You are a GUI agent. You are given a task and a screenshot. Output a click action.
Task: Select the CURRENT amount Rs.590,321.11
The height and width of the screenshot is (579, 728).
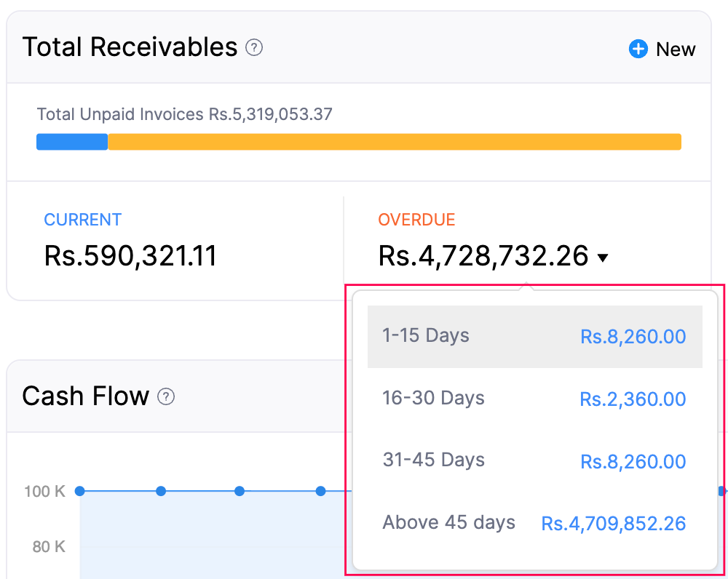click(131, 256)
